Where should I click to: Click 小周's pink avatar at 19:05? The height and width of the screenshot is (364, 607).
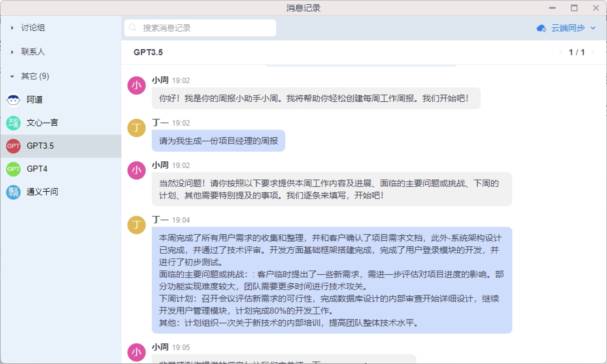pos(136,352)
